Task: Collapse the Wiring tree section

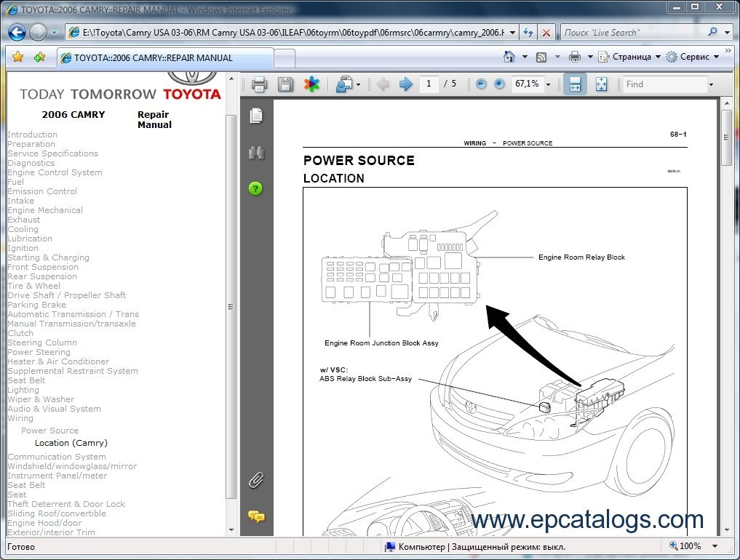Action: 20,418
